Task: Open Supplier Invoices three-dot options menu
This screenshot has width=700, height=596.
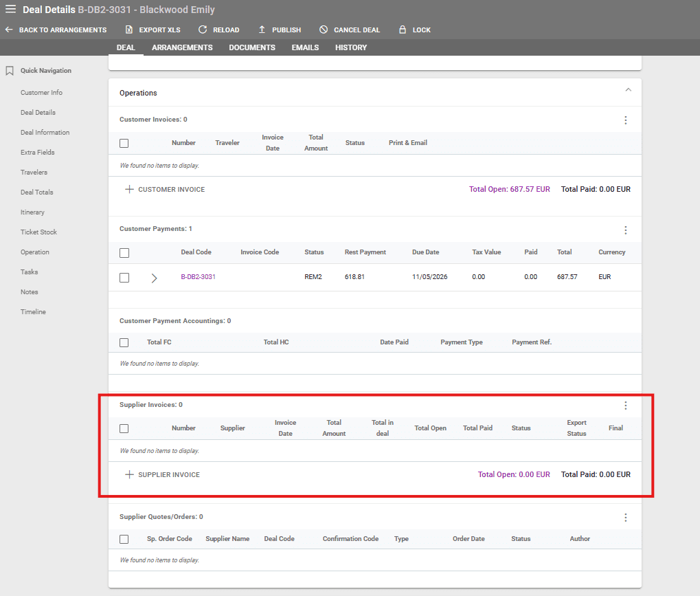Action: (x=625, y=406)
